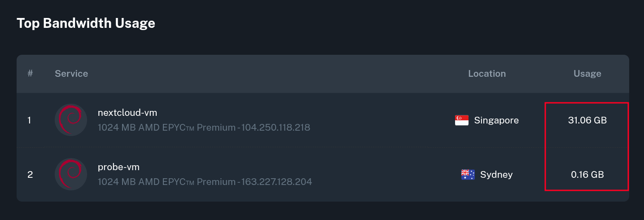Click the Sydney location text
The height and width of the screenshot is (220, 644).
pyautogui.click(x=496, y=175)
